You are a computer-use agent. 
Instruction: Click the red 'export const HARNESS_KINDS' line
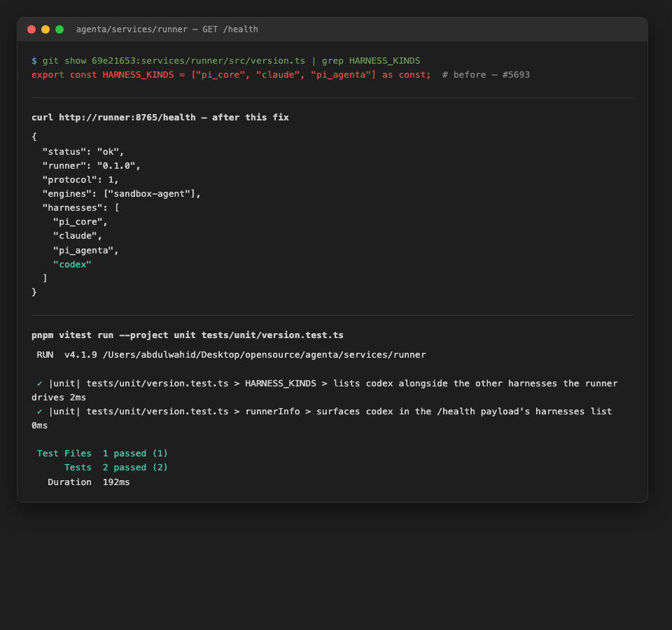point(231,75)
